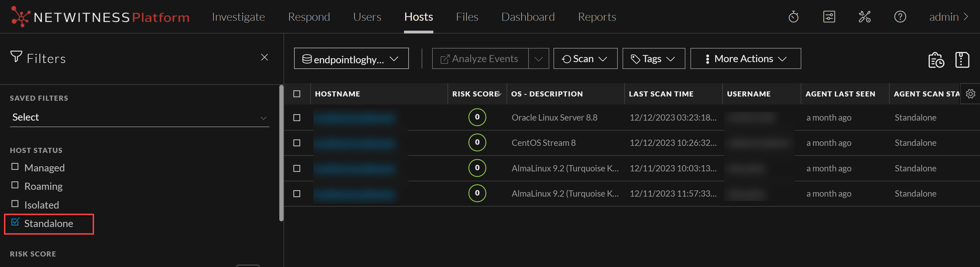Click the help question mark icon
This screenshot has width=980, height=267.
(900, 17)
